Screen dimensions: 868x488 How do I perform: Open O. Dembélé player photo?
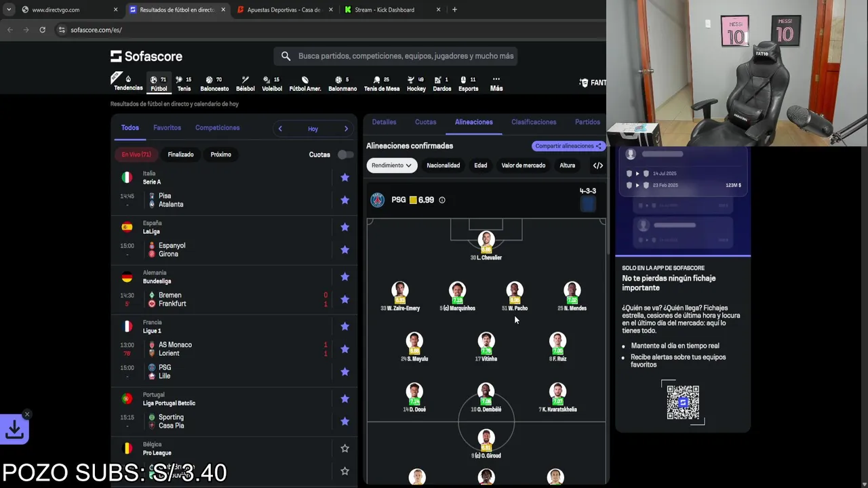[x=486, y=391]
